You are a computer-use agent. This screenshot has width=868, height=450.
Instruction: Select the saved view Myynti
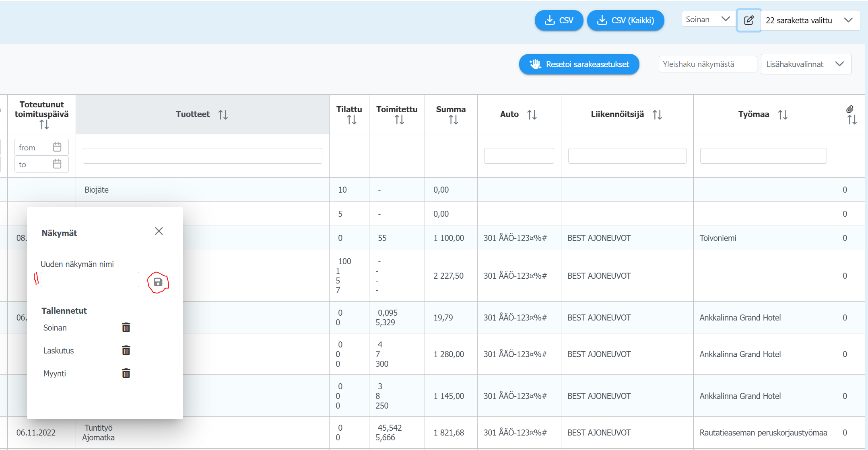pos(55,374)
